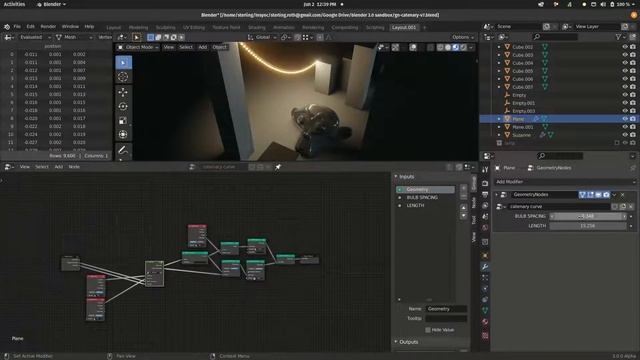
Task: Click the Blender logo in the menu bar
Action: (7, 27)
